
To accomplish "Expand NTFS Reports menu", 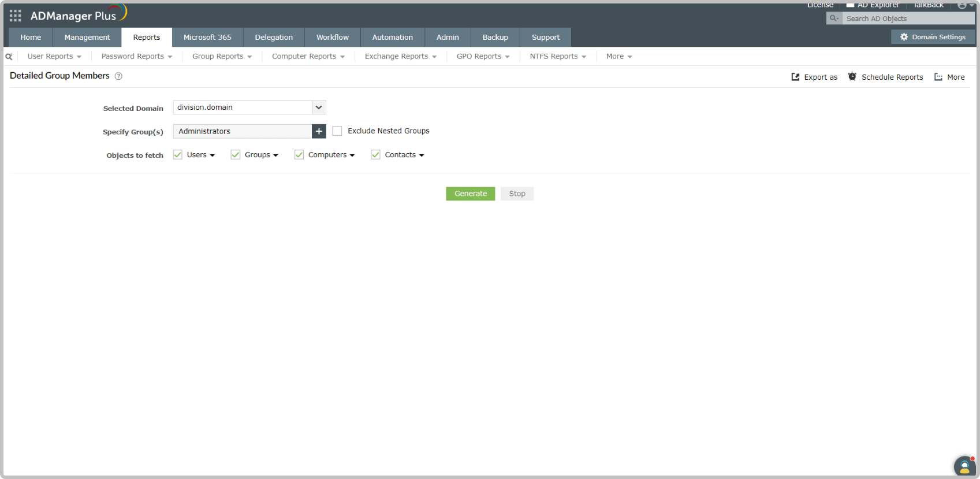I will click(558, 57).
